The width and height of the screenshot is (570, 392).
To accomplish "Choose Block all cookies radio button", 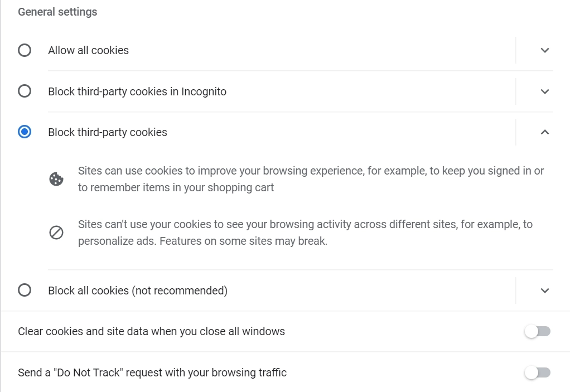I will click(25, 290).
